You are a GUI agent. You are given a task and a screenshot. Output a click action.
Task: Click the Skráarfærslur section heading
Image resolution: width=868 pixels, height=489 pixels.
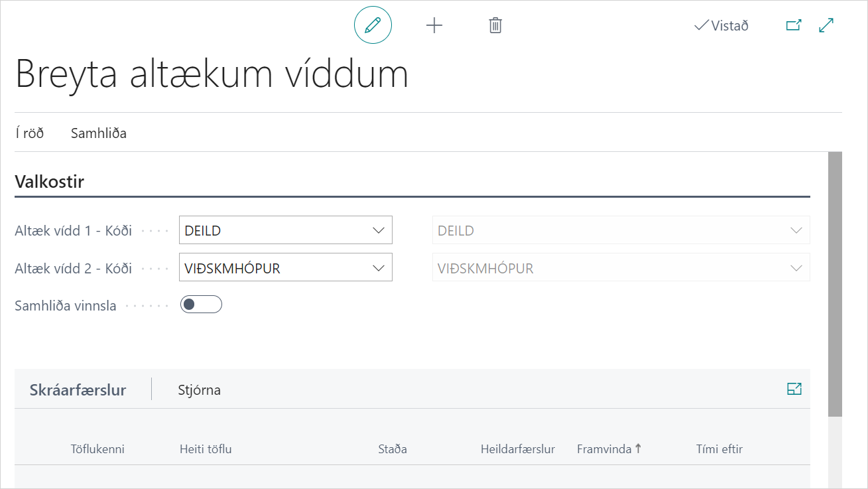[x=78, y=390]
